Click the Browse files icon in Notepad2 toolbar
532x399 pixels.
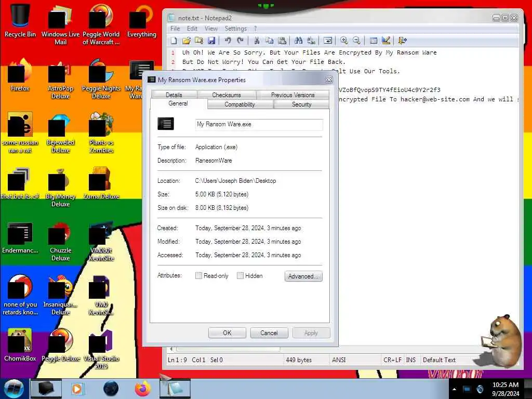pyautogui.click(x=199, y=41)
